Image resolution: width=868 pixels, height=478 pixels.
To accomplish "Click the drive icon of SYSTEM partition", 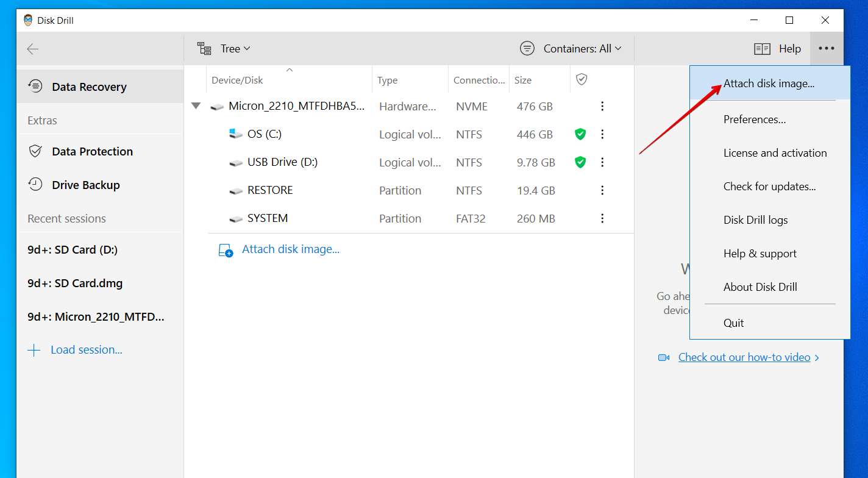I will (236, 219).
